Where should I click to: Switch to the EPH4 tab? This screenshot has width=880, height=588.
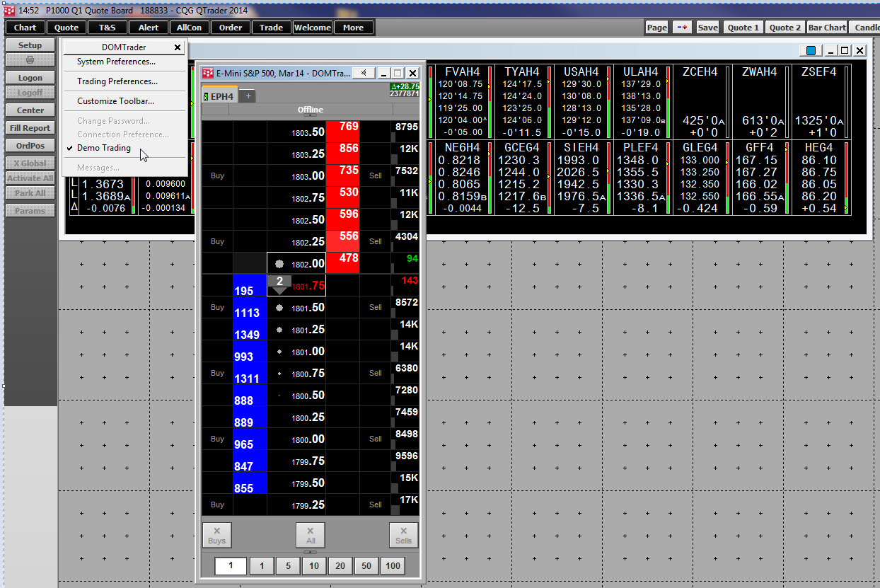pos(220,96)
